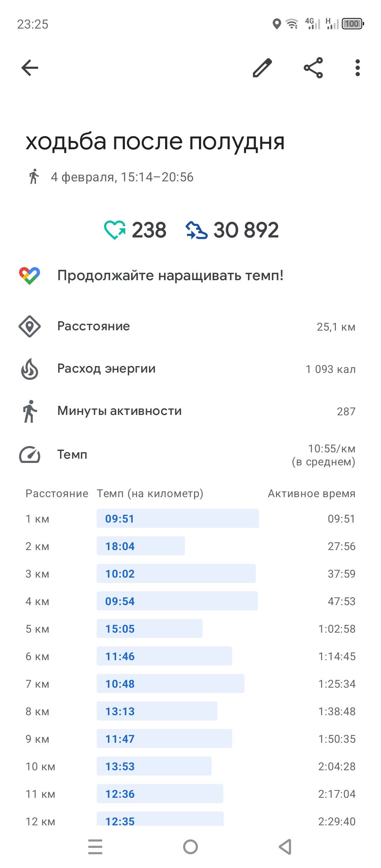Tap the distance location-pin icon
Screen dimensions: 381x868
(x=30, y=326)
